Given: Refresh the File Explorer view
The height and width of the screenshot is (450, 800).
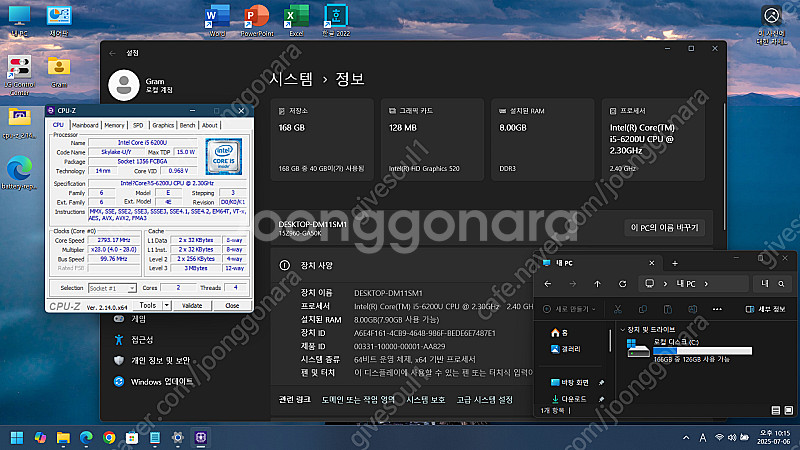Looking at the screenshot, I should pyautogui.click(x=622, y=284).
